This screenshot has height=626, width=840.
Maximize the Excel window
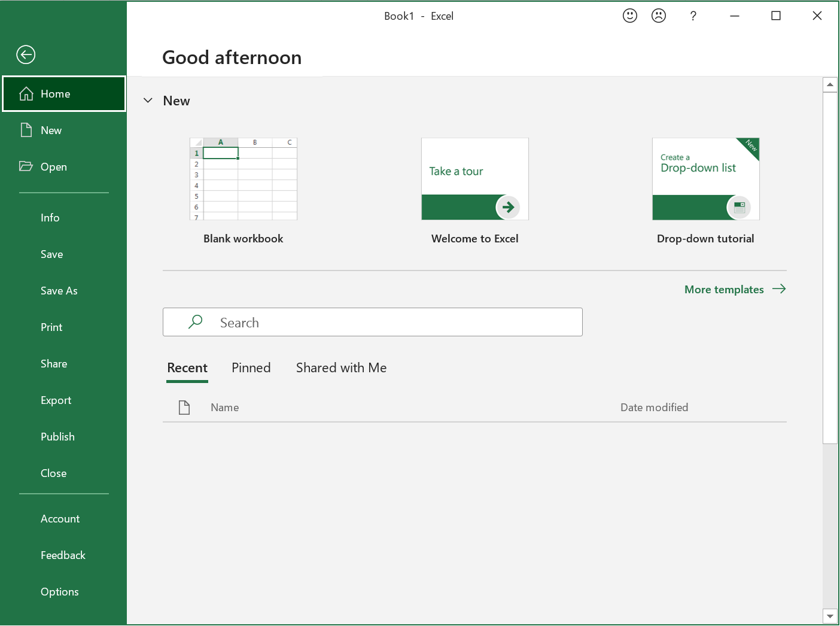776,16
